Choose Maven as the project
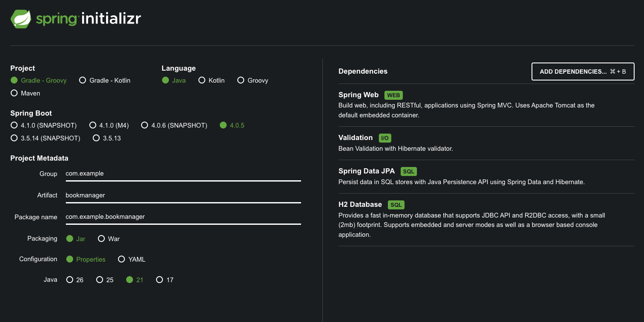This screenshot has height=322, width=644. [x=25, y=93]
